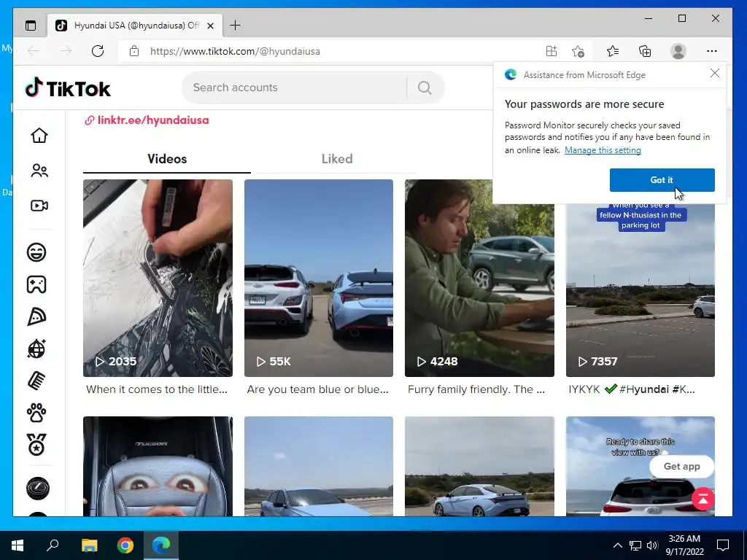Open a new browser tab
The width and height of the screenshot is (747, 560).
coord(236,26)
